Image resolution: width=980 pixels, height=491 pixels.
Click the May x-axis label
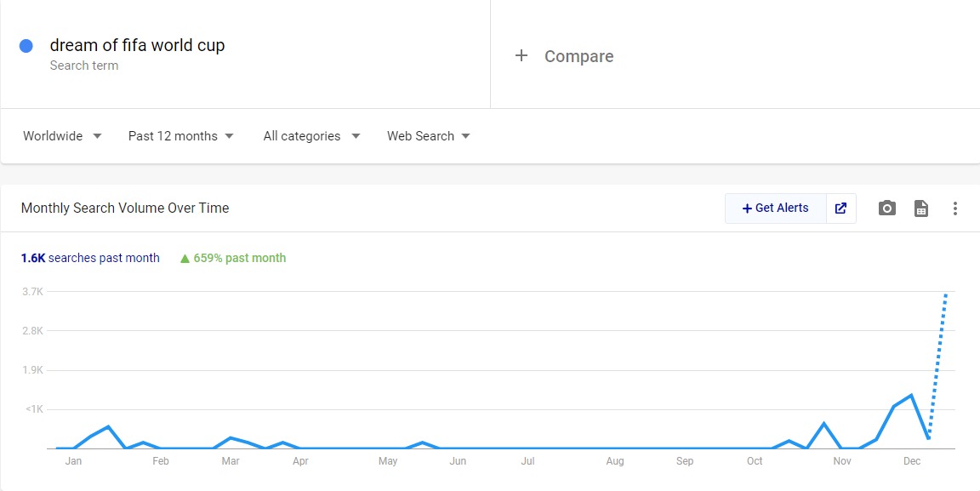(x=388, y=461)
